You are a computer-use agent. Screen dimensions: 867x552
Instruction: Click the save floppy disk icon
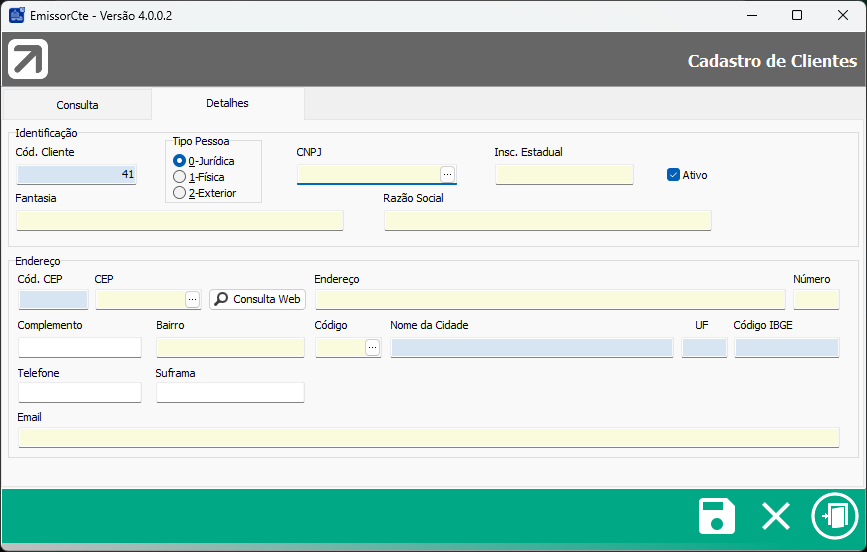click(716, 516)
